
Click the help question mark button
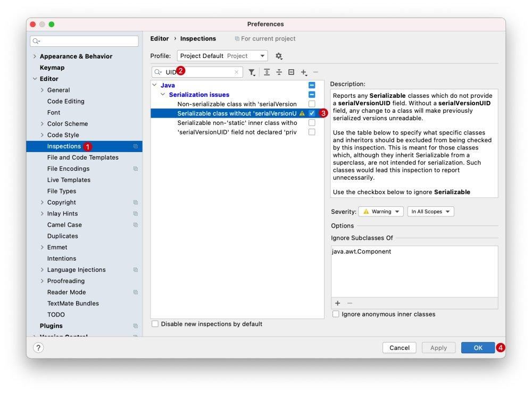38,347
